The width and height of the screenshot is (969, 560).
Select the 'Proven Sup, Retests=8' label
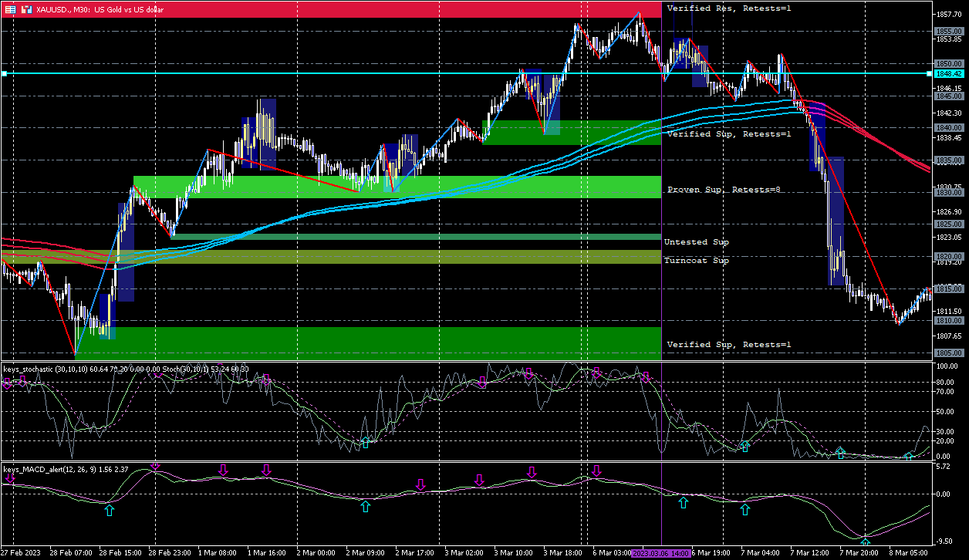click(x=724, y=189)
